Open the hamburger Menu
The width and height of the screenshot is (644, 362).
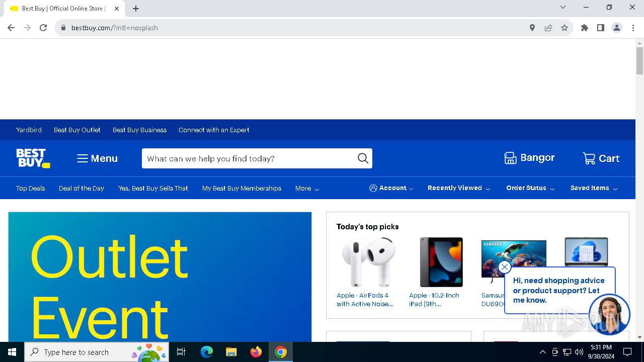(97, 158)
